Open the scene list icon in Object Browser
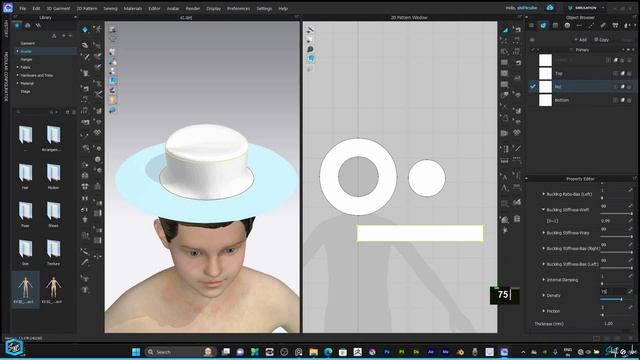The height and width of the screenshot is (360, 640). (x=531, y=25)
